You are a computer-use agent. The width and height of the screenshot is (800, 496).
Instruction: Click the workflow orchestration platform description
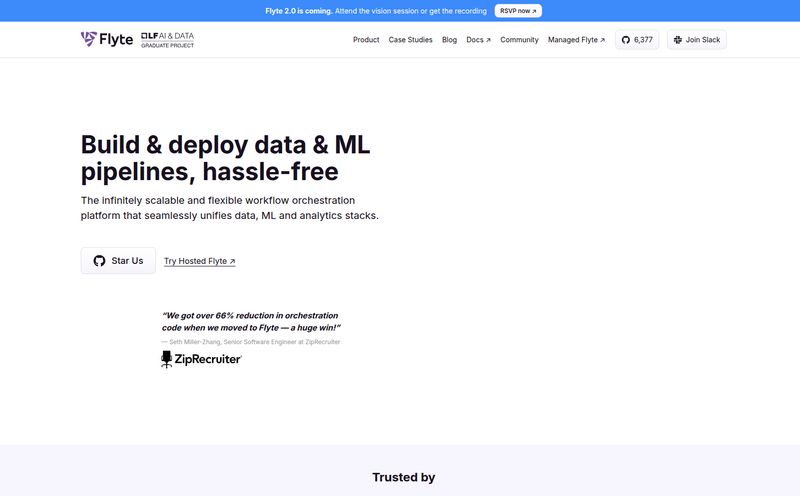point(229,207)
